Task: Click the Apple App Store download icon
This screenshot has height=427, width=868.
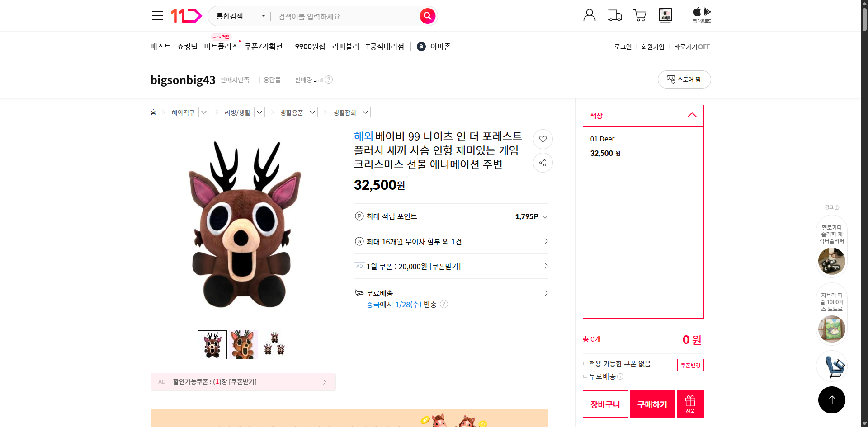Action: (696, 11)
